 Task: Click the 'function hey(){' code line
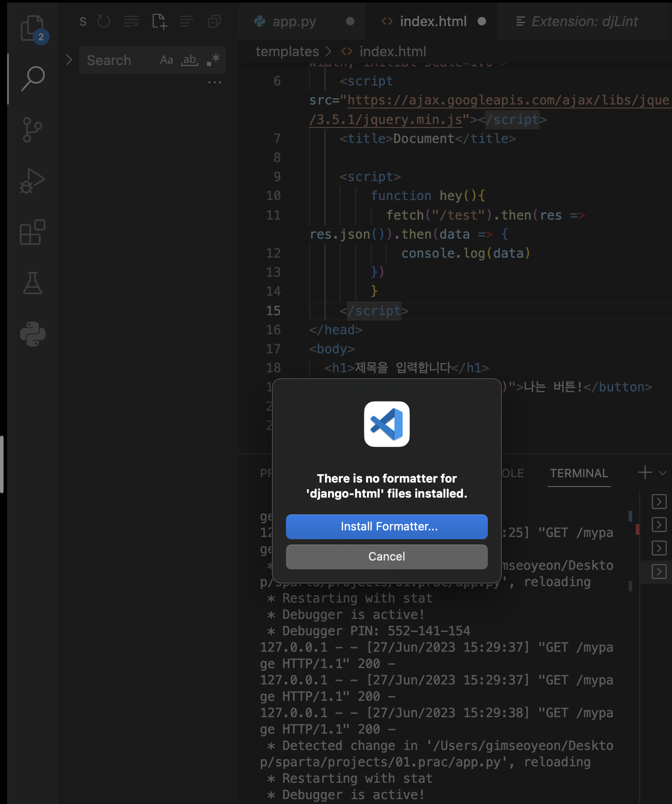[428, 196]
